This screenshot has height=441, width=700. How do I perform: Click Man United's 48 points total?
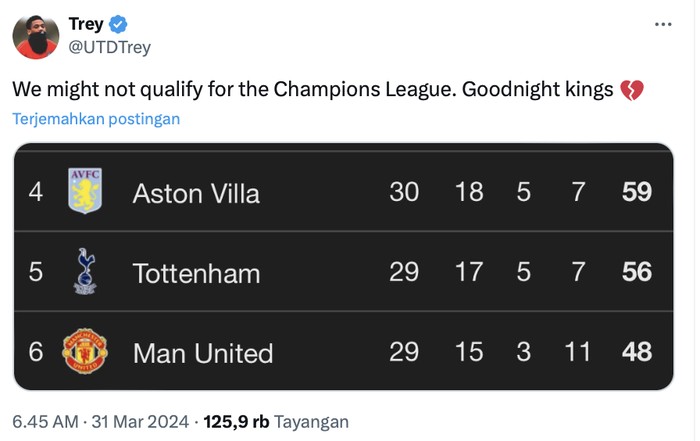(x=637, y=352)
